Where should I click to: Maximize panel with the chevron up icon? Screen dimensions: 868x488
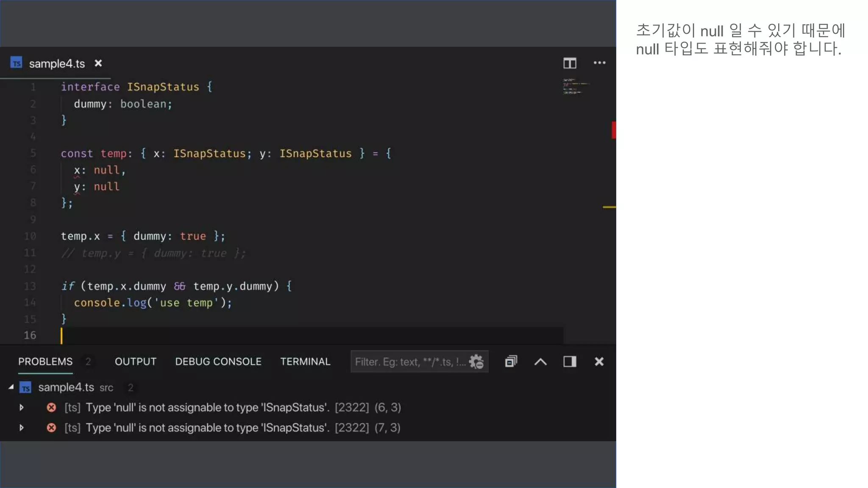point(540,362)
